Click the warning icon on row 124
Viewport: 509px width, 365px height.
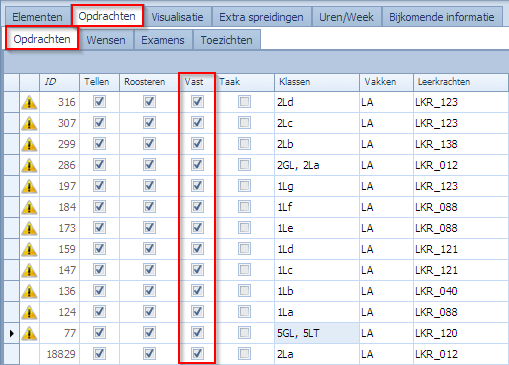(29, 312)
